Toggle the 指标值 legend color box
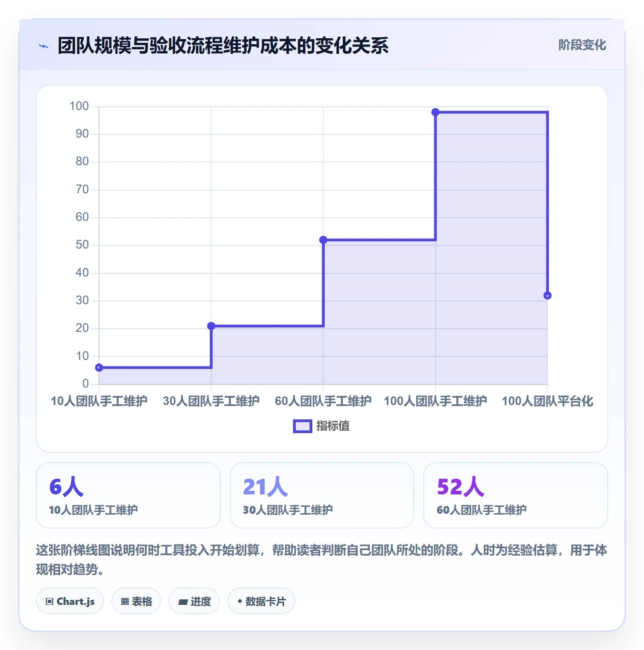644x650 pixels. tap(302, 426)
